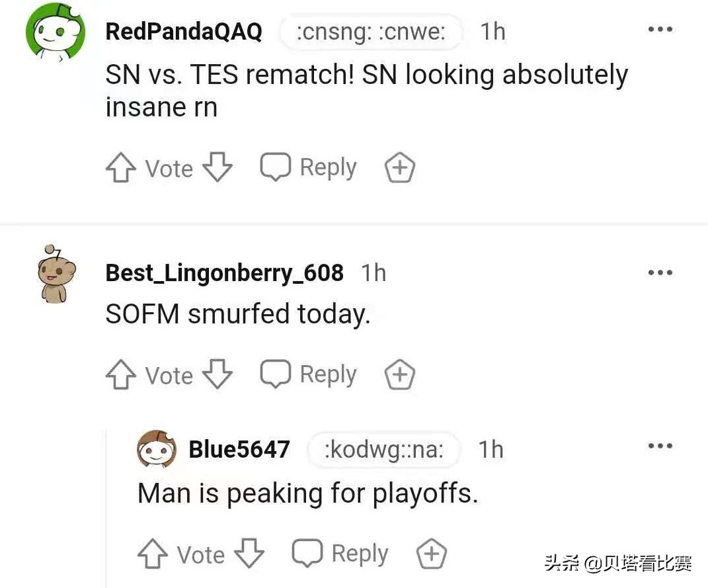Open Best_Lingonberry_608's profile
This screenshot has width=708, height=588.
coord(224,272)
